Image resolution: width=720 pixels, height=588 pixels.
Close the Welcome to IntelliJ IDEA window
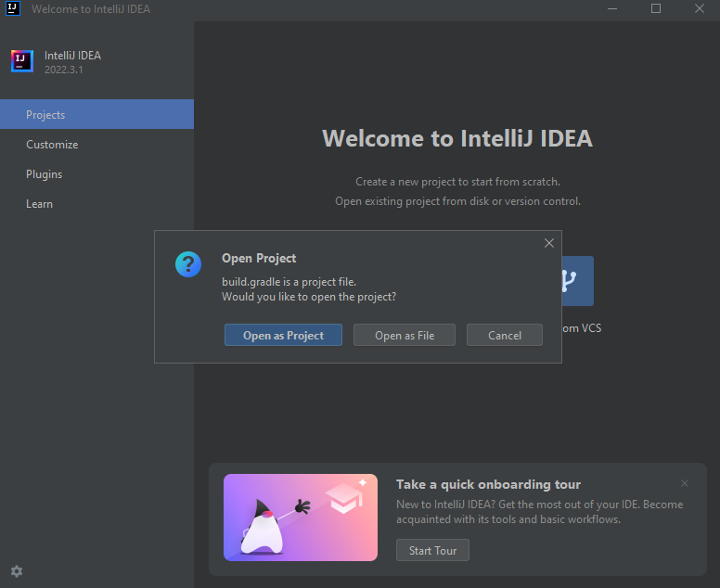point(699,8)
